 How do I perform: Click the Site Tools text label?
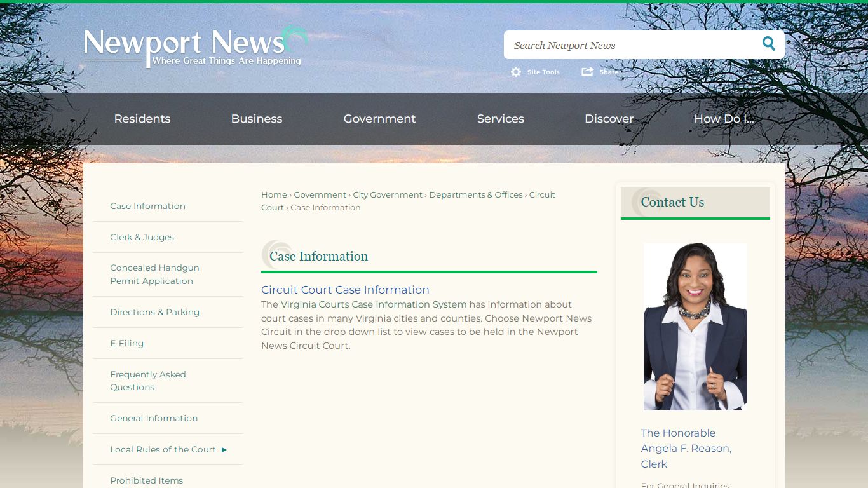[x=543, y=72]
